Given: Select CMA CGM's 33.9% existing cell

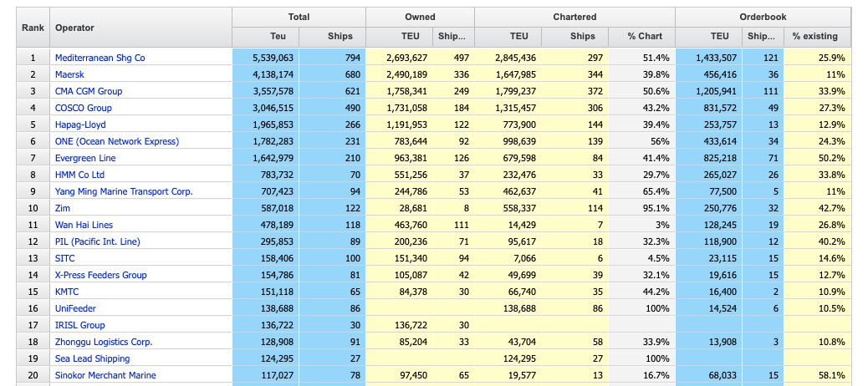Looking at the screenshot, I should pyautogui.click(x=817, y=91).
